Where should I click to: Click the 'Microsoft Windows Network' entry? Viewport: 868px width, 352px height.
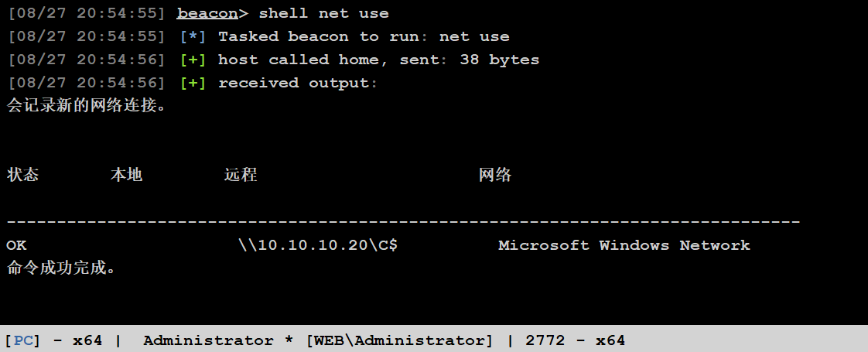(x=624, y=245)
